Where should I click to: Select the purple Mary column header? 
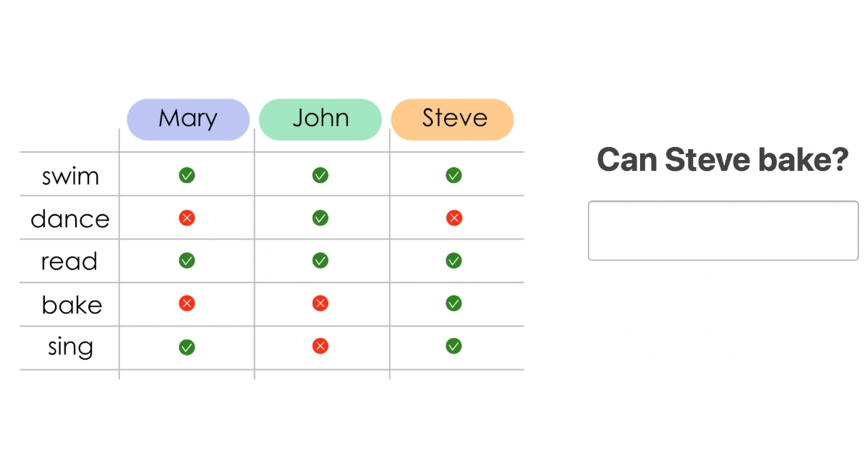tap(188, 119)
